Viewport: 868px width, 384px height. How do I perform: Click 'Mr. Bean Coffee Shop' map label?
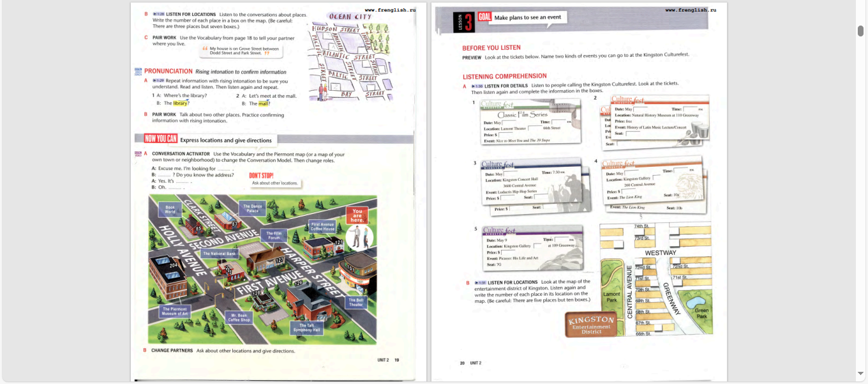[239, 318]
